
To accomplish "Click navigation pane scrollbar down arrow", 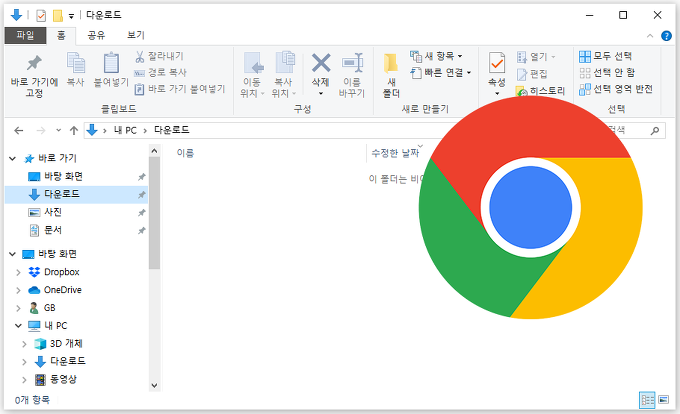I will click(x=154, y=385).
